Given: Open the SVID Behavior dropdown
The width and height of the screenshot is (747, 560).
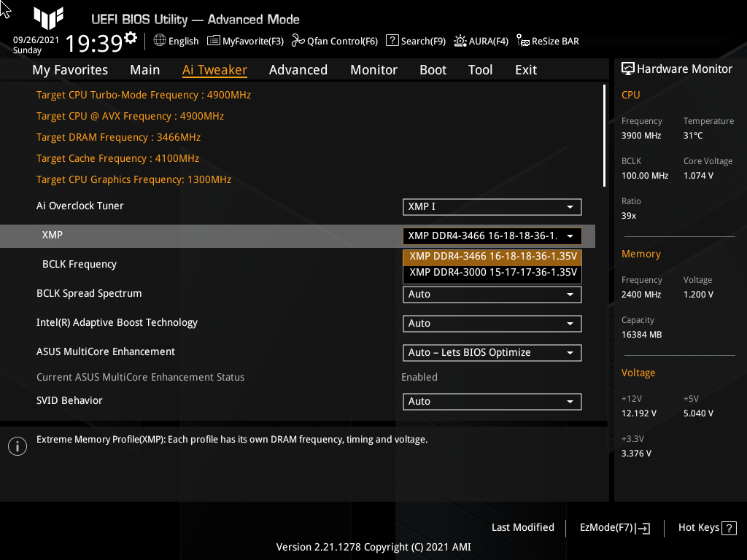Looking at the screenshot, I should point(492,401).
